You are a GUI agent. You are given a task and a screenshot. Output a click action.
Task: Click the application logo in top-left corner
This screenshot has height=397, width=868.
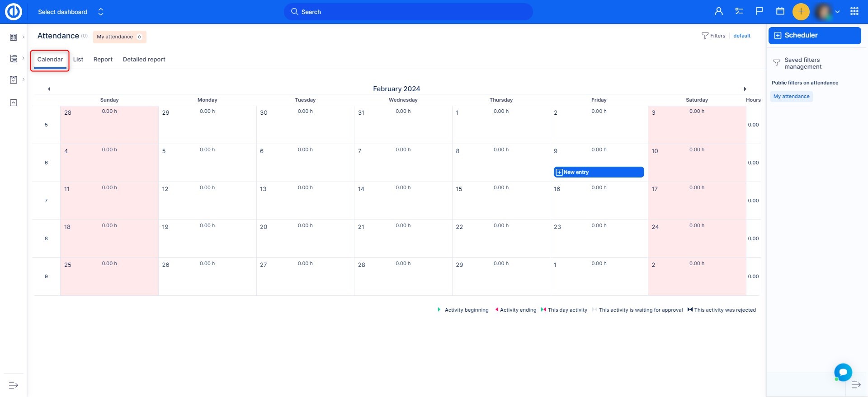coord(14,12)
